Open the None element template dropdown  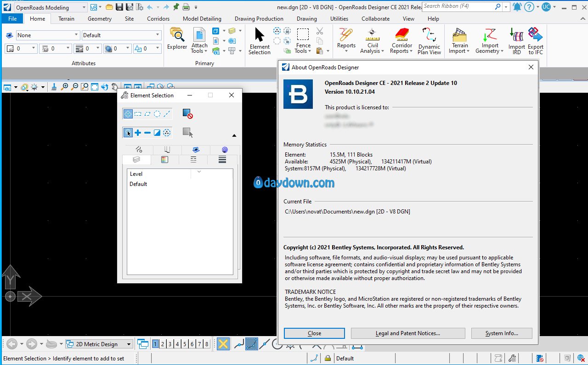(48, 35)
